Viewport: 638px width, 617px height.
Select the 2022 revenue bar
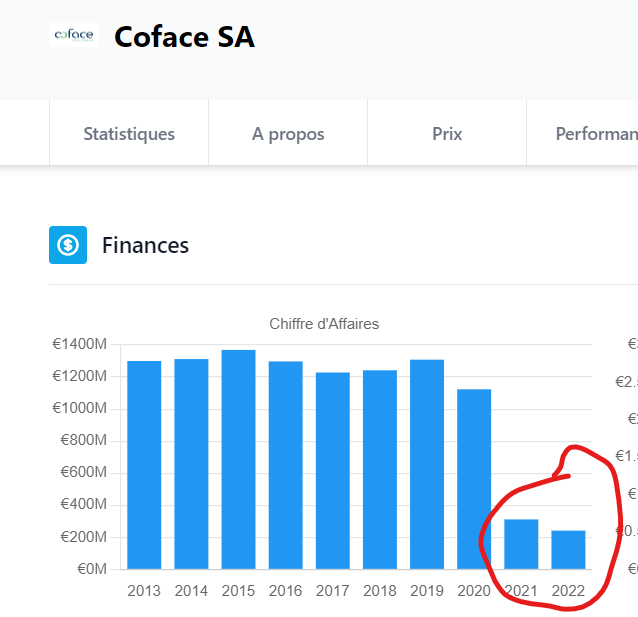[x=568, y=550]
